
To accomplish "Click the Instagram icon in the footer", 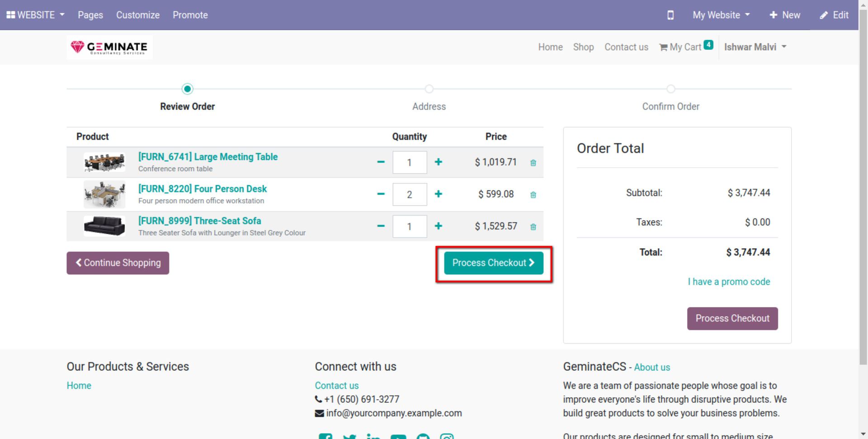I will 447,435.
